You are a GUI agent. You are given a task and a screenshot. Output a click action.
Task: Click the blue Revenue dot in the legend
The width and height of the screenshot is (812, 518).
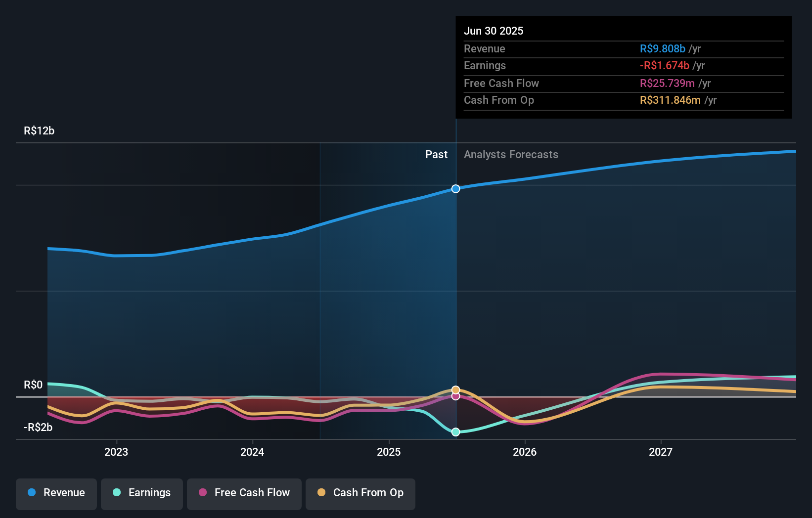[x=33, y=493]
